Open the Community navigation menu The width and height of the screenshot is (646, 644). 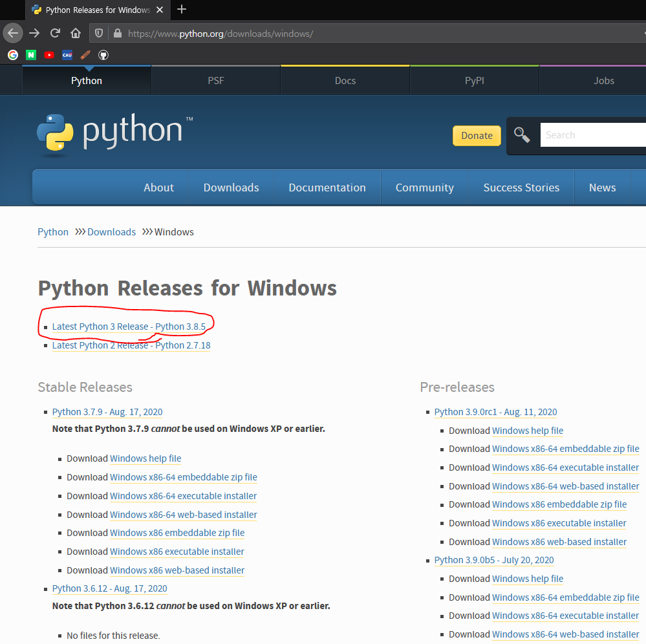424,188
